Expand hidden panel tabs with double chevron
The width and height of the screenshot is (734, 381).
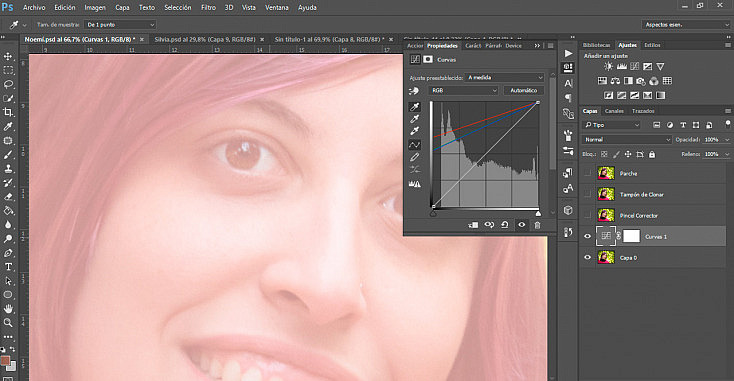[x=537, y=45]
